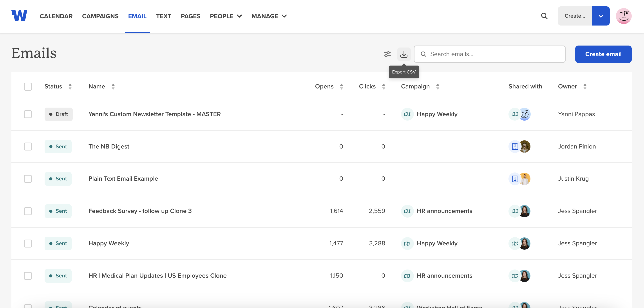Open the user profile avatar menu
Viewport: 644px width, 308px height.
pos(624,16)
